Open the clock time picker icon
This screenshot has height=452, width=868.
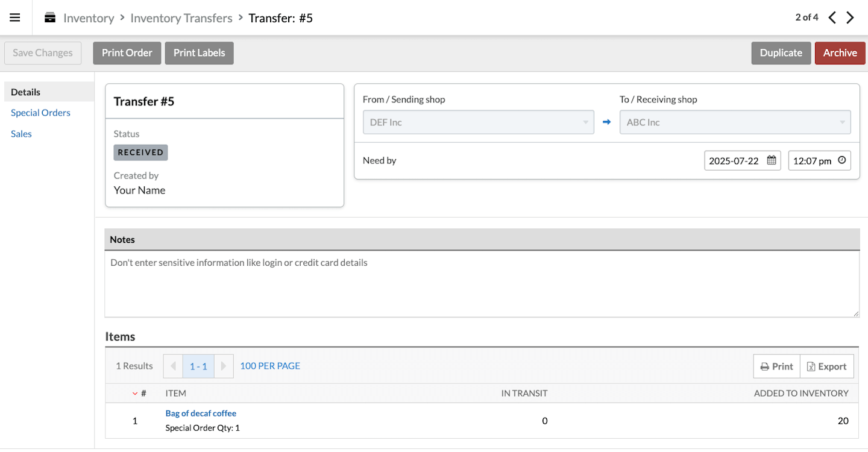point(841,160)
